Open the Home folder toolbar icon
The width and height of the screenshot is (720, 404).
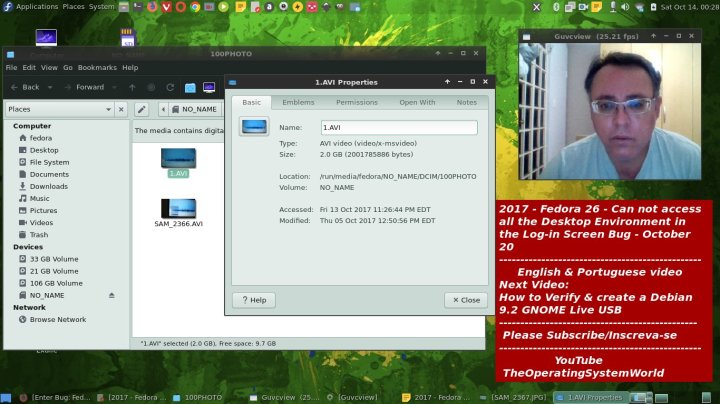point(189,87)
